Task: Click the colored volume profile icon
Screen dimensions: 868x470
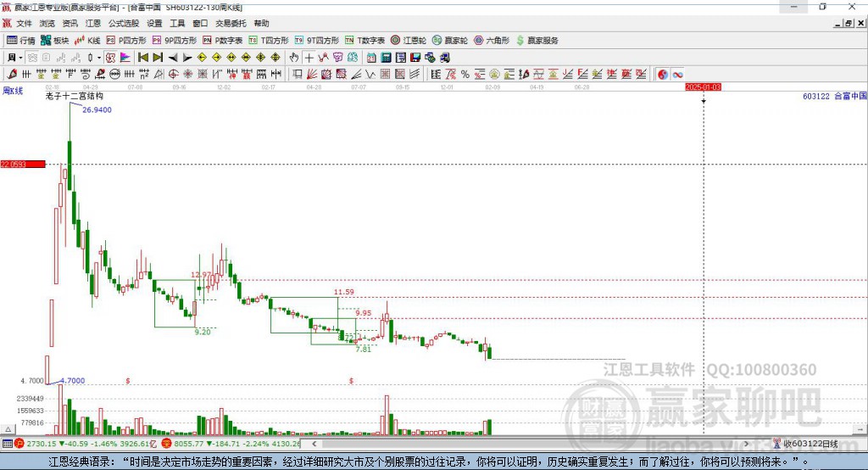Action: [x=125, y=58]
